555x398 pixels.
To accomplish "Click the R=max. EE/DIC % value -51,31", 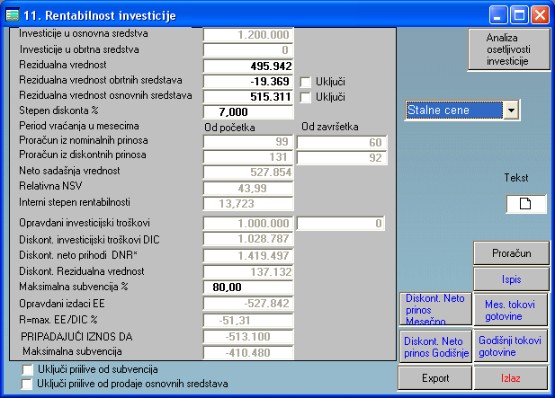I will point(248,320).
